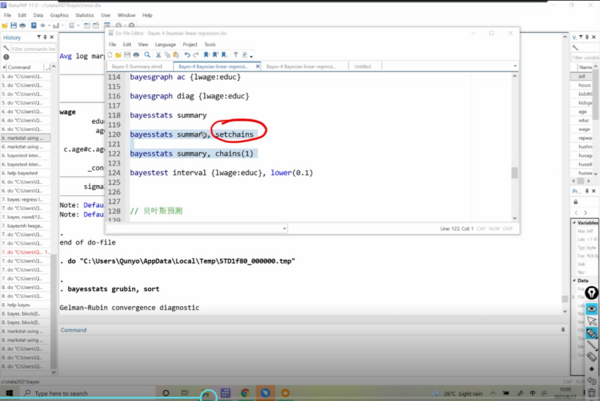Click the wrench icon in History panel
The image size is (600, 401).
(x=6, y=48)
